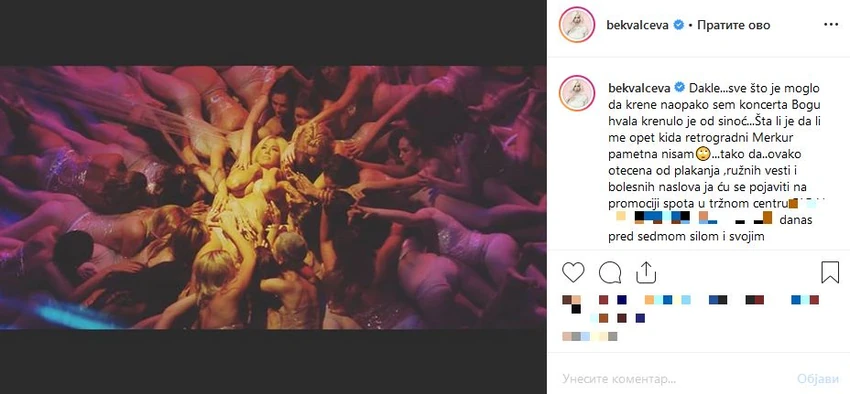Focus the "Унесите коментар..." comment field
850x394 pixels.
click(672, 378)
